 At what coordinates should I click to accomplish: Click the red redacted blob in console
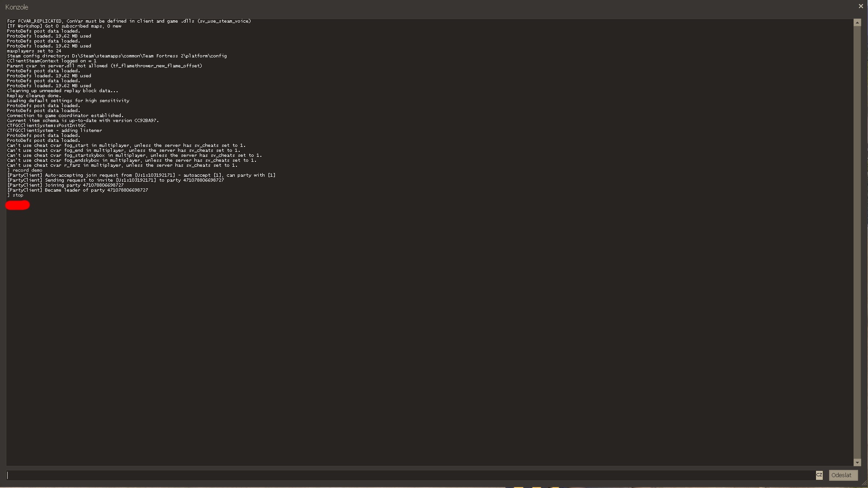(18, 205)
